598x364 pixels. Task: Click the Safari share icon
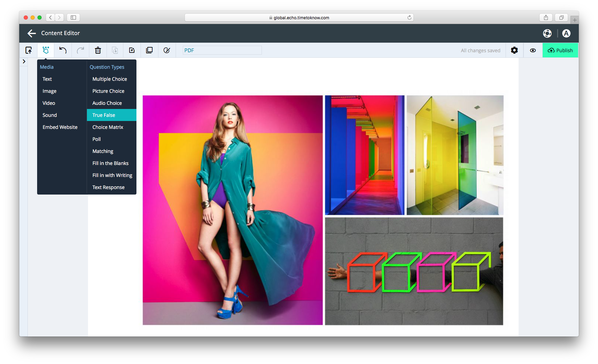(x=546, y=18)
